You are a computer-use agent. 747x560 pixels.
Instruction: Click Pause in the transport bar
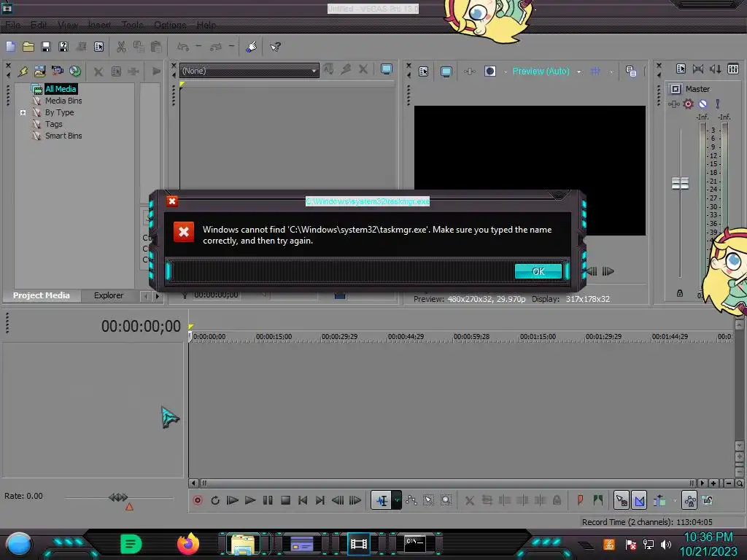(268, 500)
